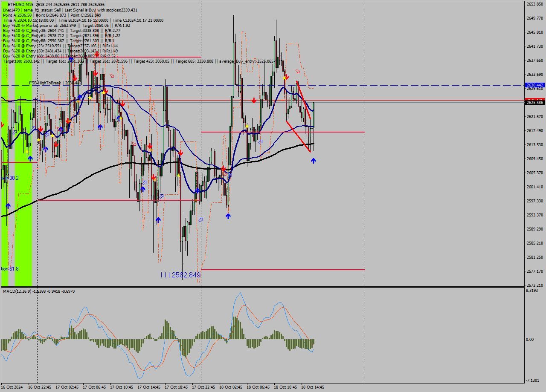The width and height of the screenshot is (546, 392).
Task: Click the 2601.410 price axis label
Action: 534,187
